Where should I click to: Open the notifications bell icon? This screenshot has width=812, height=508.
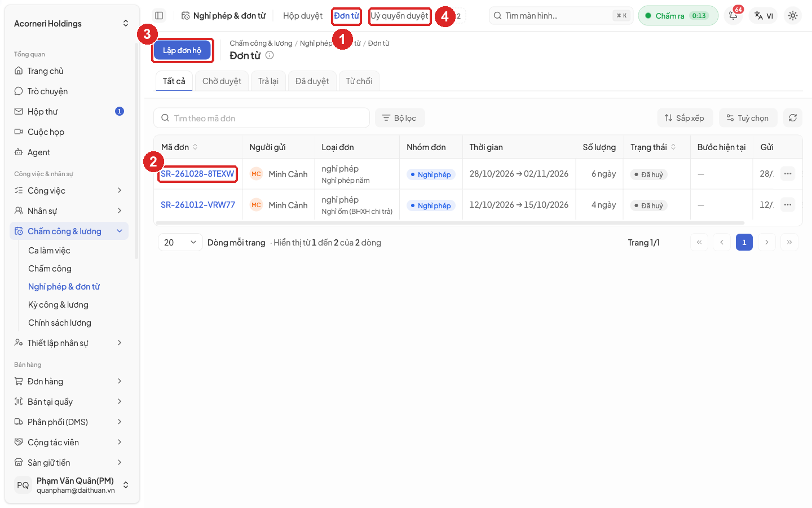[x=733, y=16]
